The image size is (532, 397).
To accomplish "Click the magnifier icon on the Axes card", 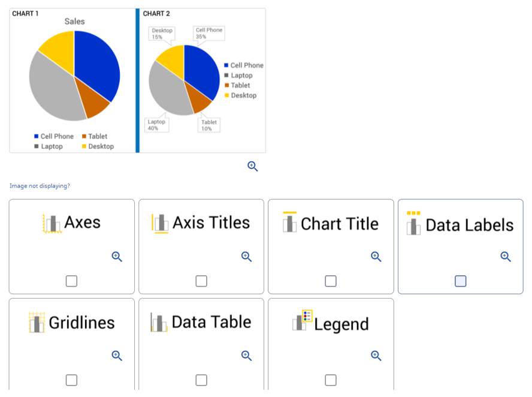I will click(117, 256).
